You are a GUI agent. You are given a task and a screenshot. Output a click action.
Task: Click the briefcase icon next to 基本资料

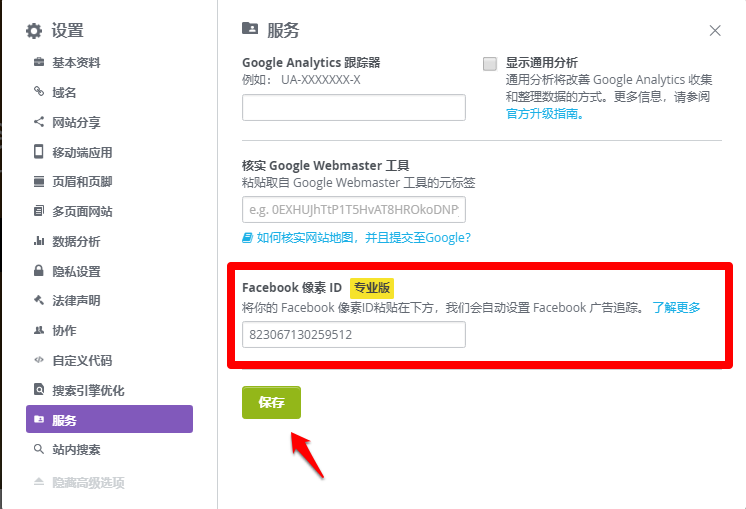(39, 62)
